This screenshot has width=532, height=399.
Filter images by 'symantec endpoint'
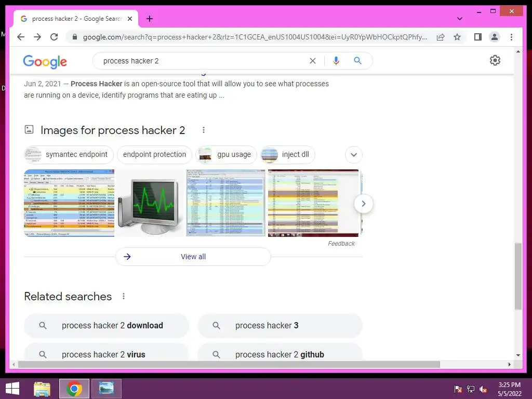[x=69, y=155]
